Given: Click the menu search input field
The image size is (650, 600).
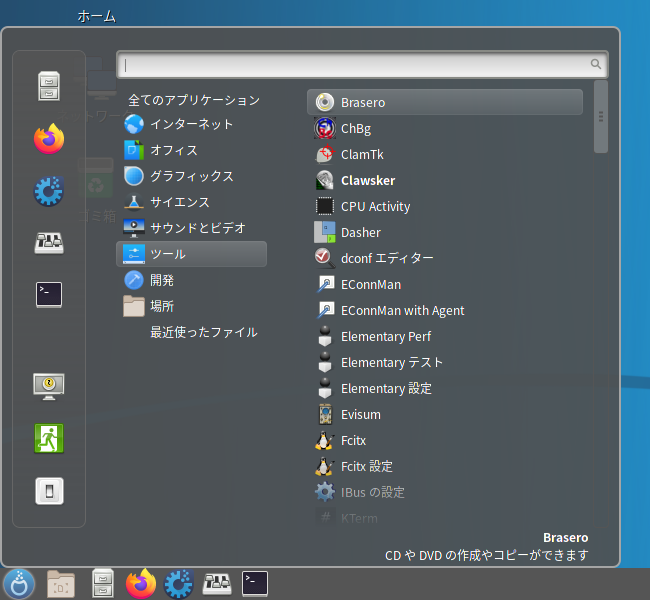Looking at the screenshot, I should click(x=362, y=64).
